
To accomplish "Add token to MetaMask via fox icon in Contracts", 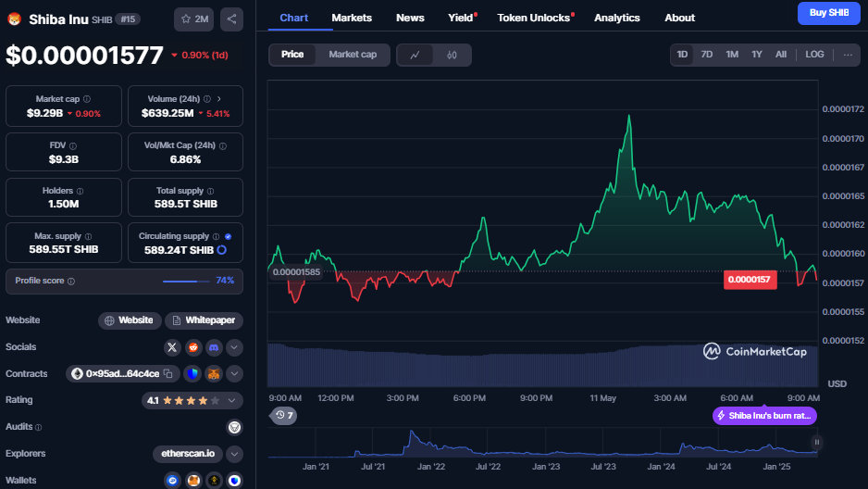I will tap(214, 374).
